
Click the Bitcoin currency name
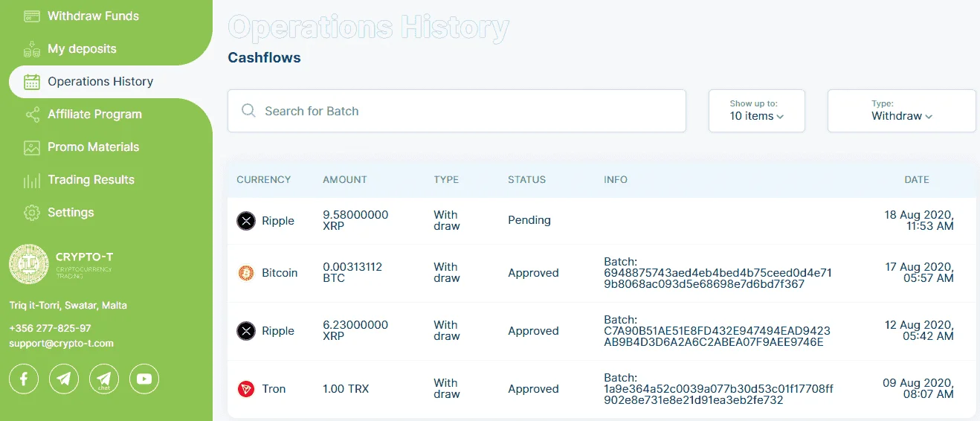(280, 273)
